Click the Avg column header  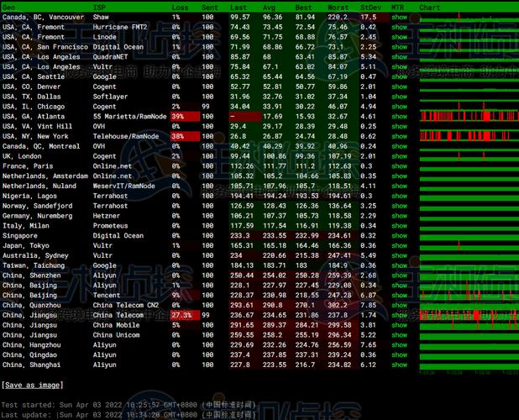point(269,8)
